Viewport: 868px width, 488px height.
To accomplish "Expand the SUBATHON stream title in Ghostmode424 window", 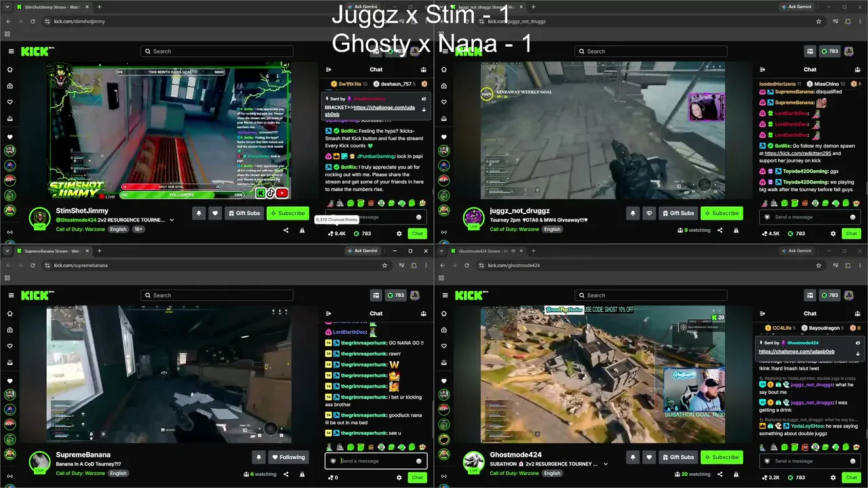I will (606, 464).
